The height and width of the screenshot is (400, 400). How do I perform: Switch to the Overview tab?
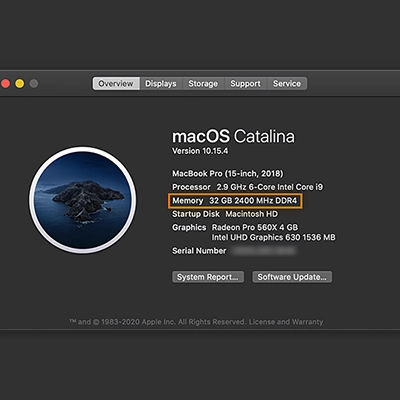(116, 83)
